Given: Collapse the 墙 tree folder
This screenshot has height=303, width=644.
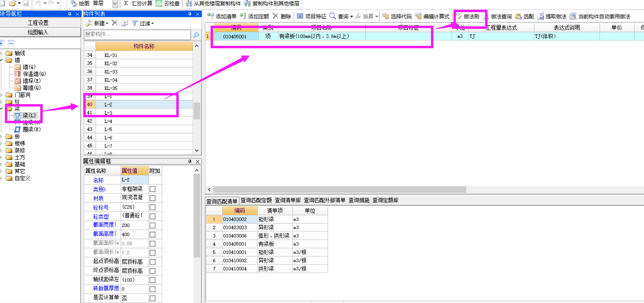Looking at the screenshot, I should 1,60.
